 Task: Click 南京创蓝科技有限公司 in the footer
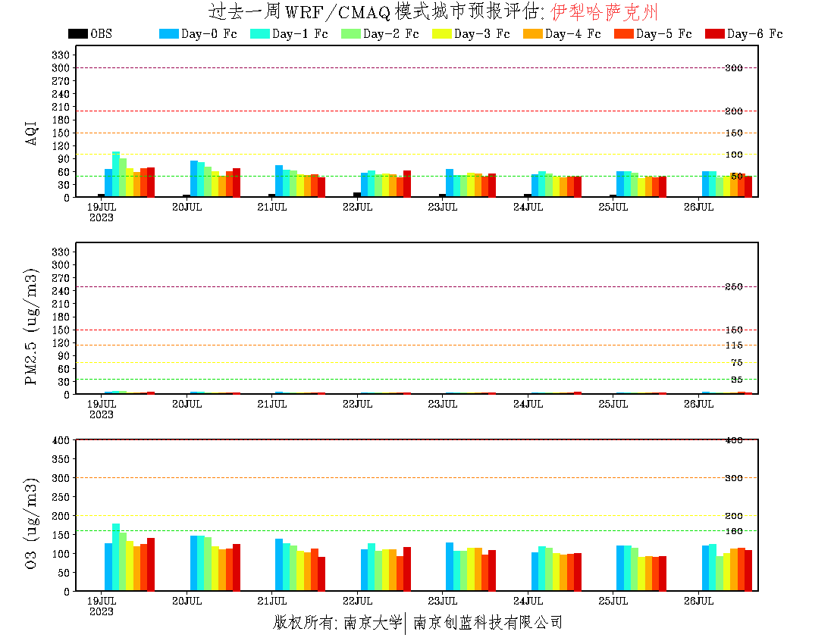(488, 623)
